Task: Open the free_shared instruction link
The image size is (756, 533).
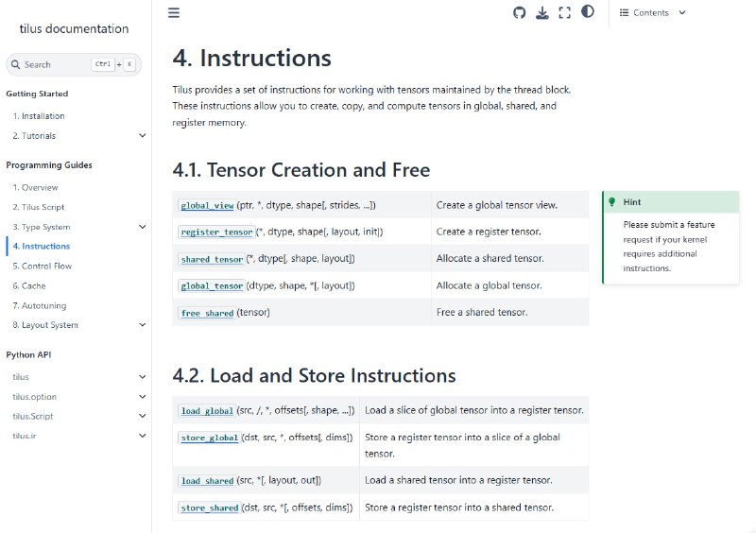Action: (x=207, y=313)
